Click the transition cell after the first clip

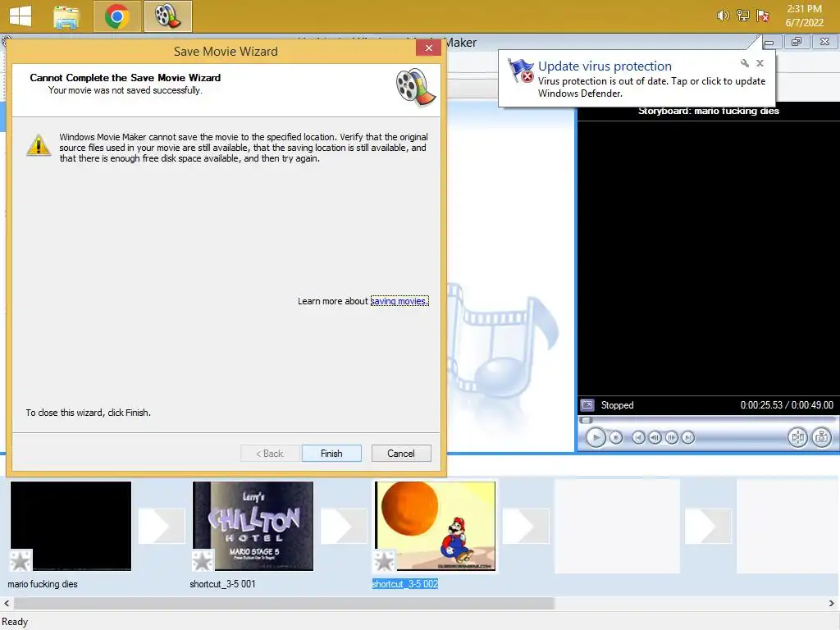click(162, 526)
